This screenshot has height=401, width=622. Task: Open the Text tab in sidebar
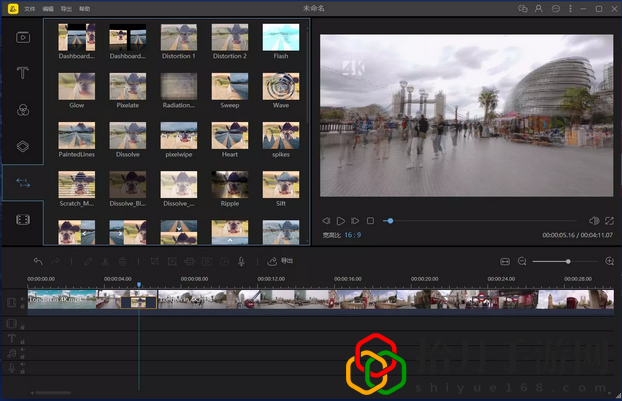click(x=23, y=73)
